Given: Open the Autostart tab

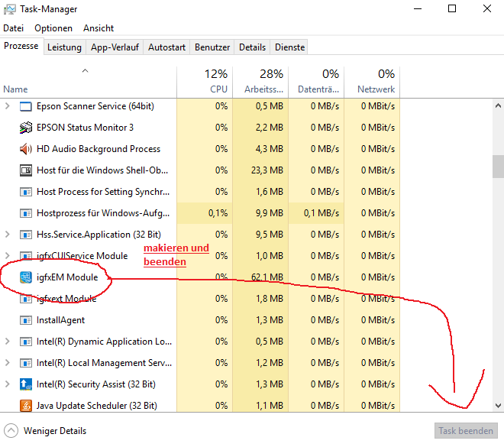Looking at the screenshot, I should [166, 47].
